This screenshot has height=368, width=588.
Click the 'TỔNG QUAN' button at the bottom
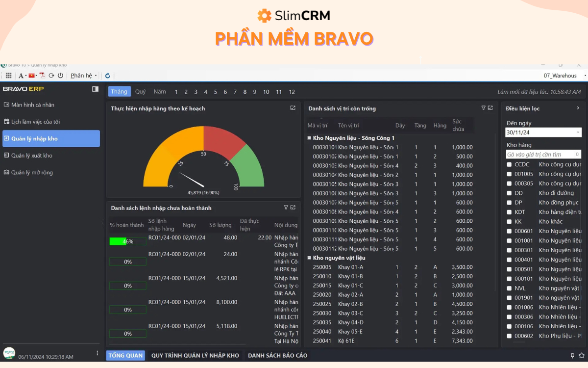pyautogui.click(x=125, y=355)
